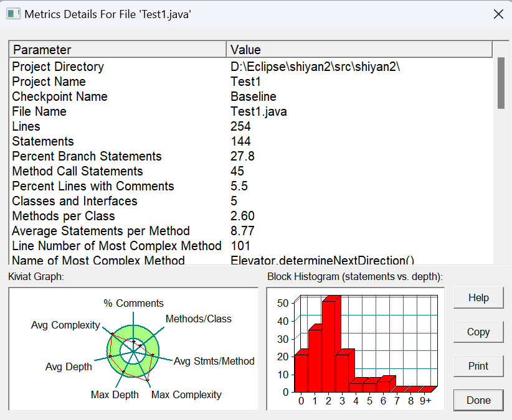Click the 27.8 branch percent value
Screen dimensions: 512x420
(242, 156)
